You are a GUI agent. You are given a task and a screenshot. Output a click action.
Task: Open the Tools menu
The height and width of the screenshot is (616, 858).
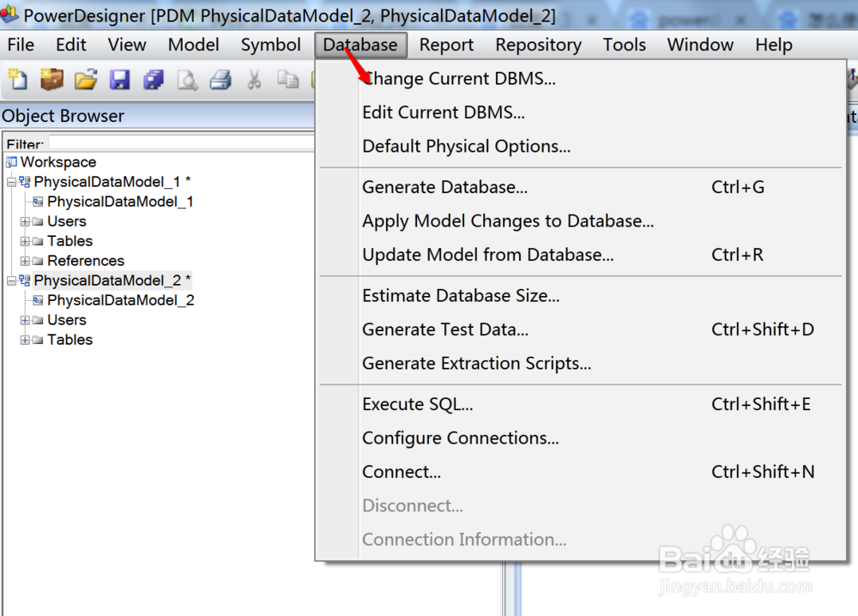[625, 45]
